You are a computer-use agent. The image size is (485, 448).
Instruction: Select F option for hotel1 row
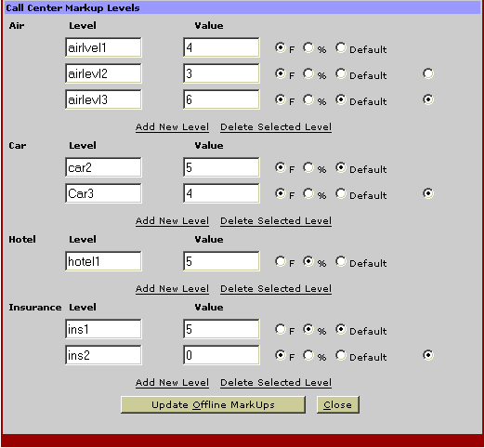coord(280,261)
